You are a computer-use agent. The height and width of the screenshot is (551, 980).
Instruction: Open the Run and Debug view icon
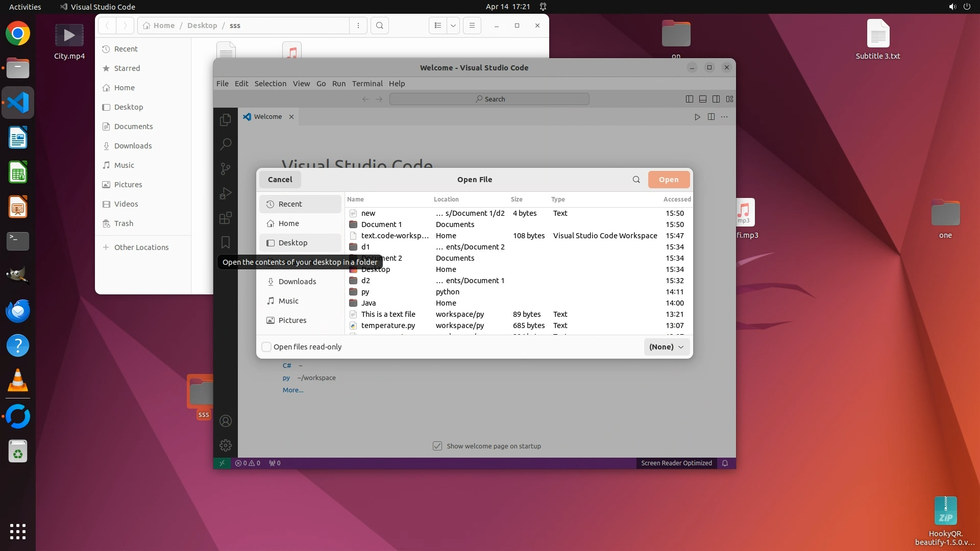pos(225,193)
